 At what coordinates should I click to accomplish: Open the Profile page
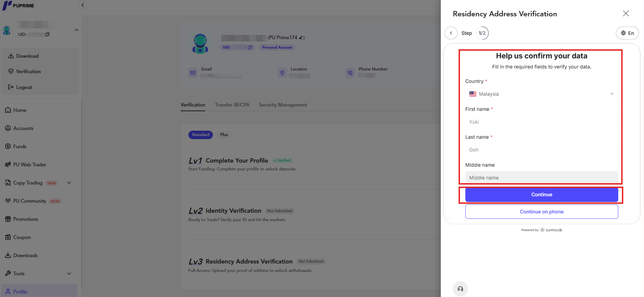click(40, 292)
